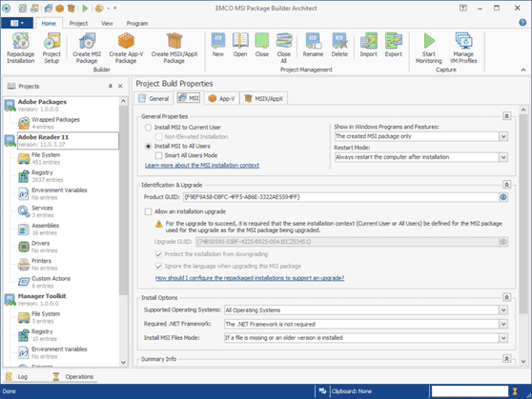Switch to the Program ribbon tab
The width and height of the screenshot is (532, 399).
click(137, 24)
